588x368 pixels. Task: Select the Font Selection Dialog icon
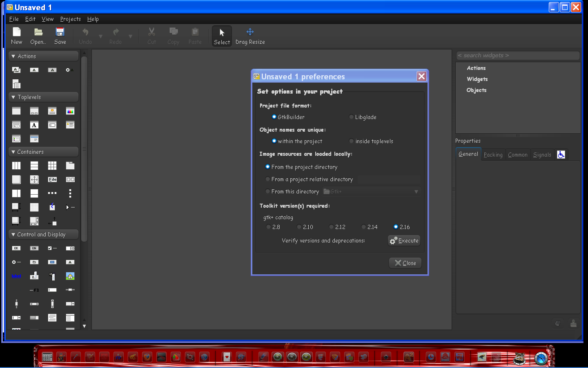(34, 125)
